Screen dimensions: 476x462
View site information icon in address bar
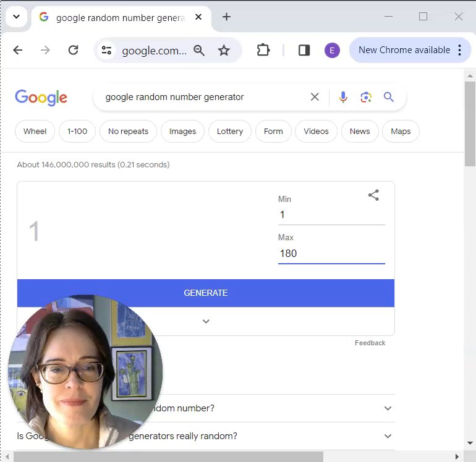click(106, 50)
